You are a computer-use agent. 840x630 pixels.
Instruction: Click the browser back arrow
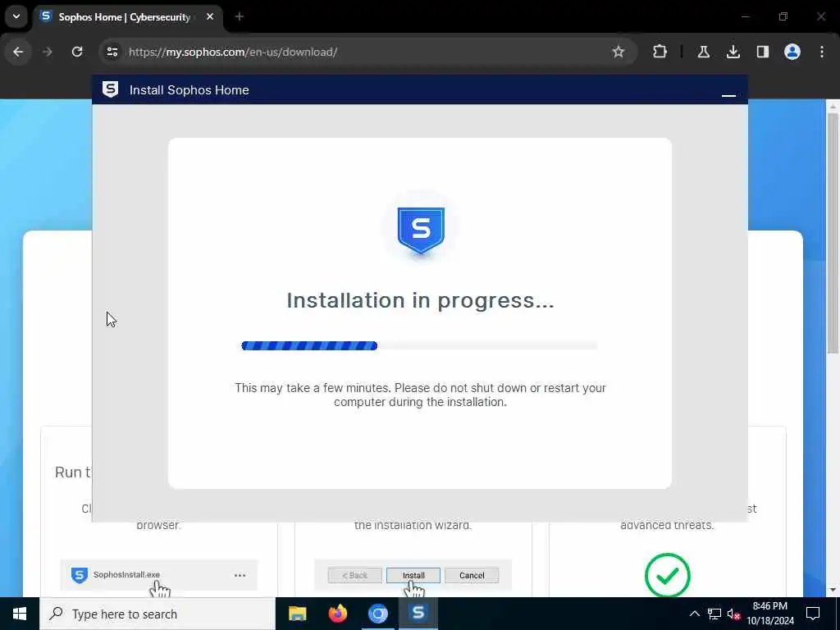pos(18,52)
